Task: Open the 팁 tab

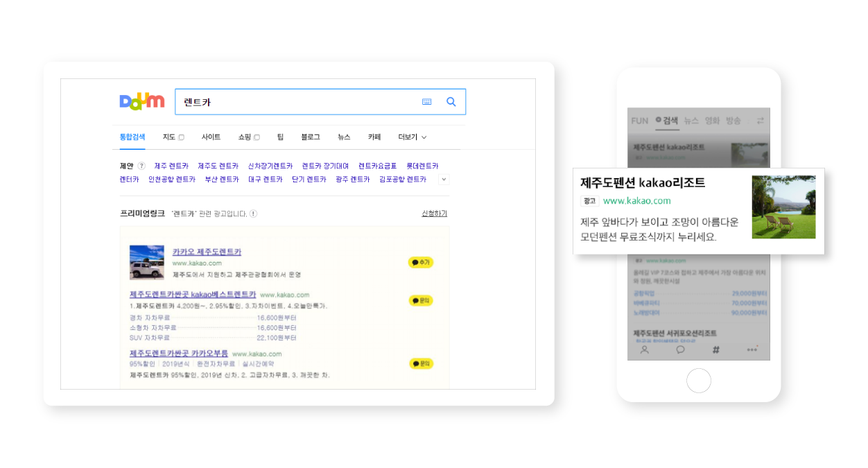Action: point(281,137)
